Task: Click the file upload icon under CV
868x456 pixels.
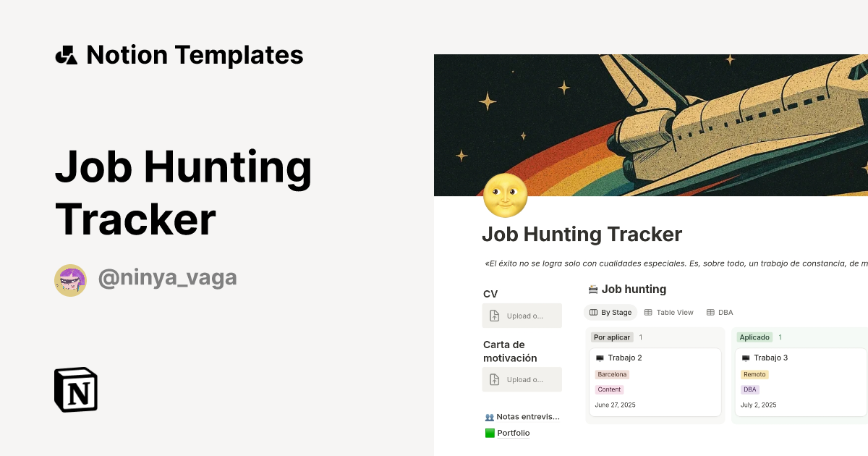Action: 493,315
